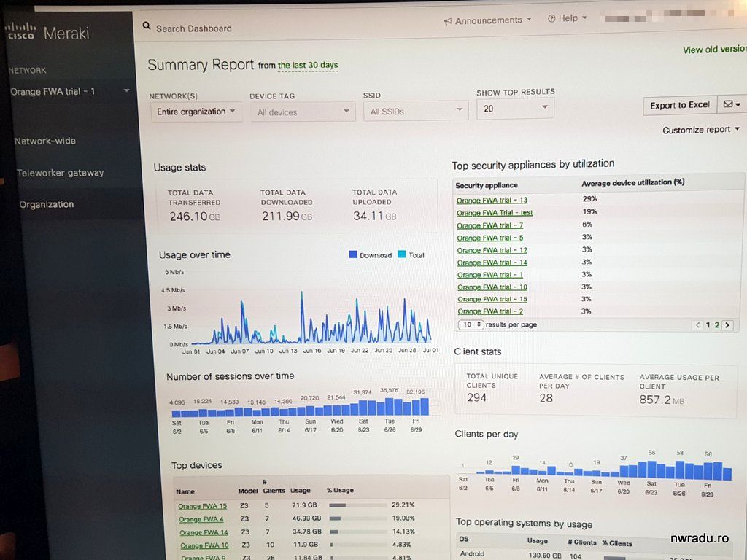Open the email report envelope button
The width and height of the screenshot is (747, 560).
[x=731, y=104]
